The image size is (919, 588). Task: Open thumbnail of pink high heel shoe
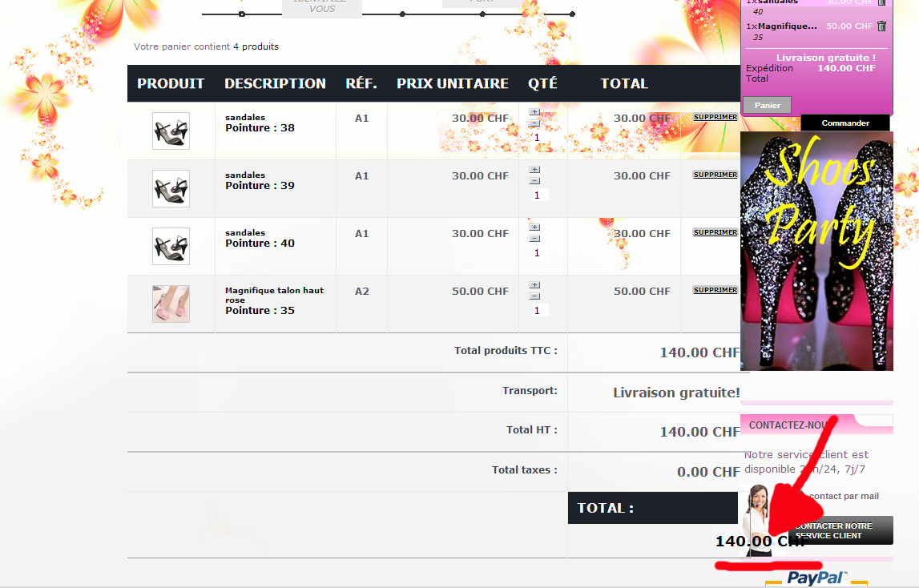point(171,304)
